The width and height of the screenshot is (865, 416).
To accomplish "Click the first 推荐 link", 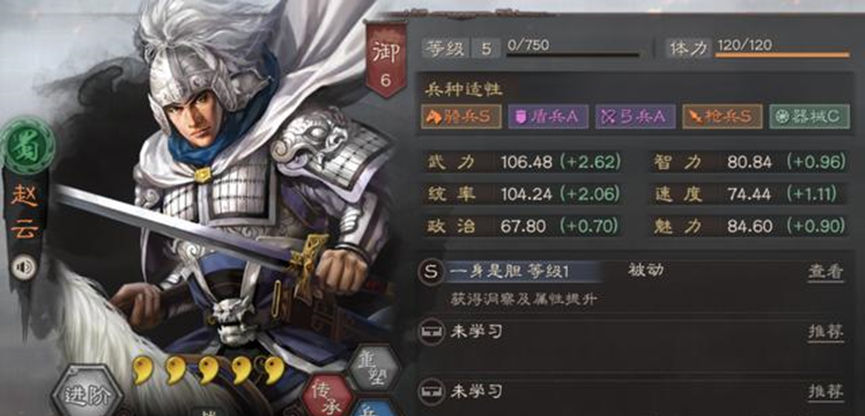I will click(826, 332).
